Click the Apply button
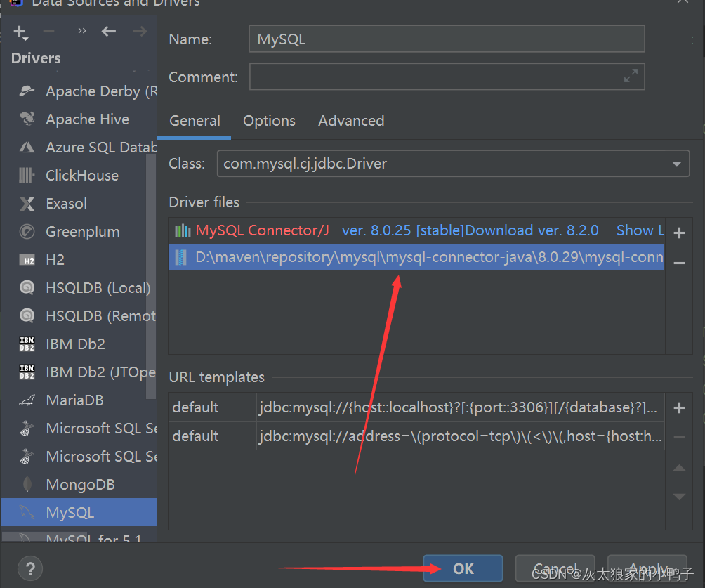Screen dimensions: 705x588 coord(647,568)
